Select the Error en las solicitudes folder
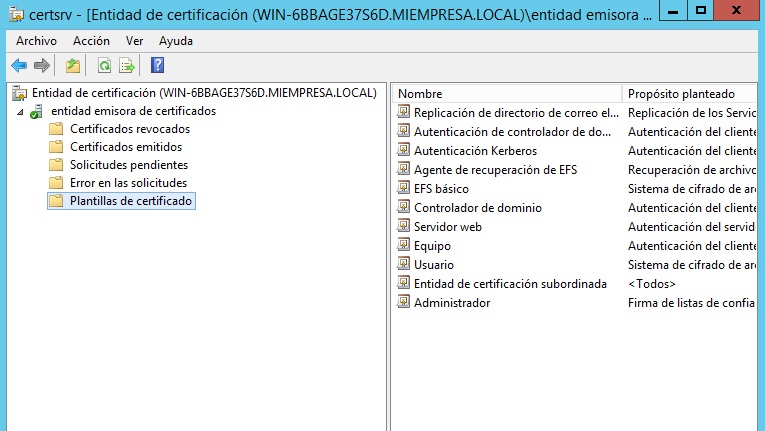The height and width of the screenshot is (431, 765). click(x=127, y=183)
